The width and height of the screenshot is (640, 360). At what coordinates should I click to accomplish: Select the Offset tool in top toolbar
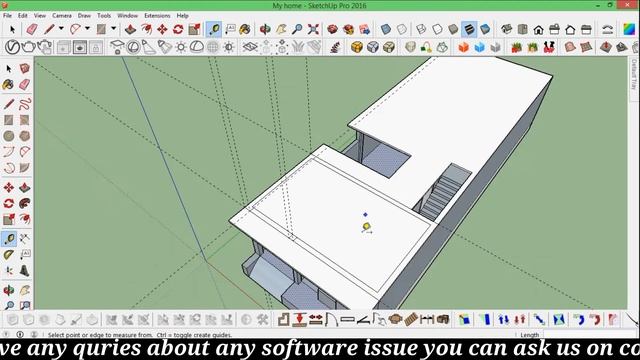[146, 29]
